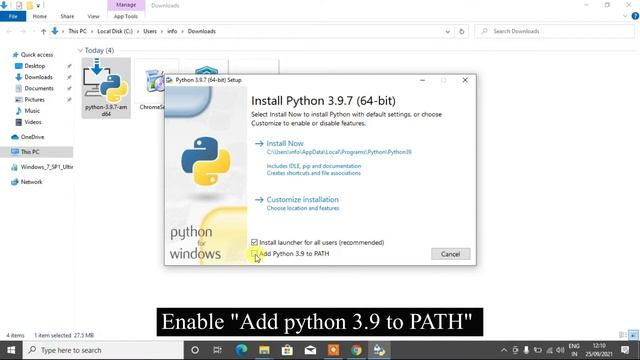Open Videos in navigation pane
Image resolution: width=640 pixels, height=360 pixels.
pos(33,122)
